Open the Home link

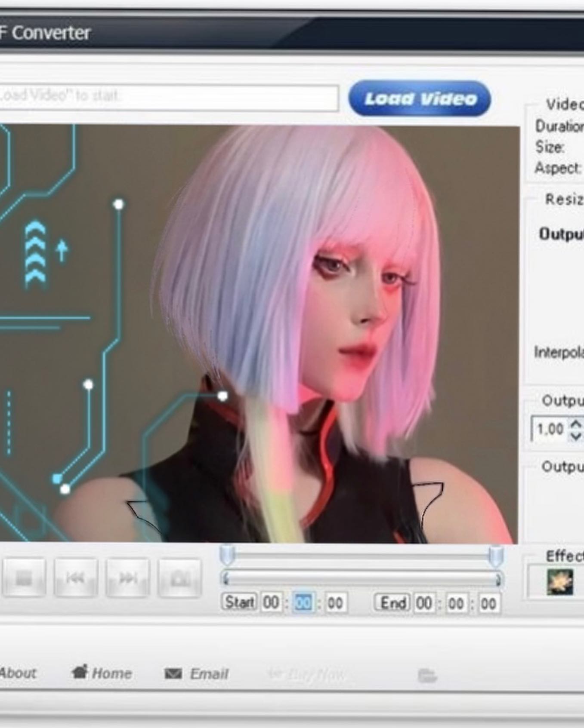[102, 673]
